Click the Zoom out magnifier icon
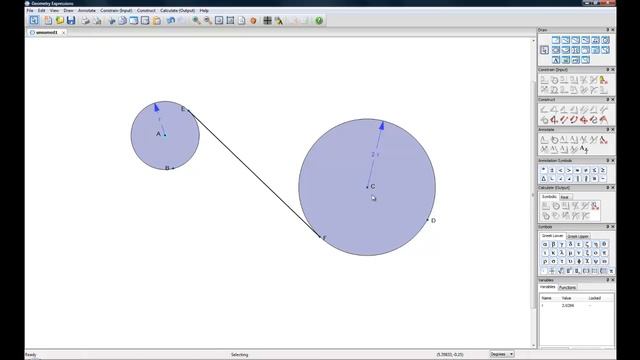 208,20
